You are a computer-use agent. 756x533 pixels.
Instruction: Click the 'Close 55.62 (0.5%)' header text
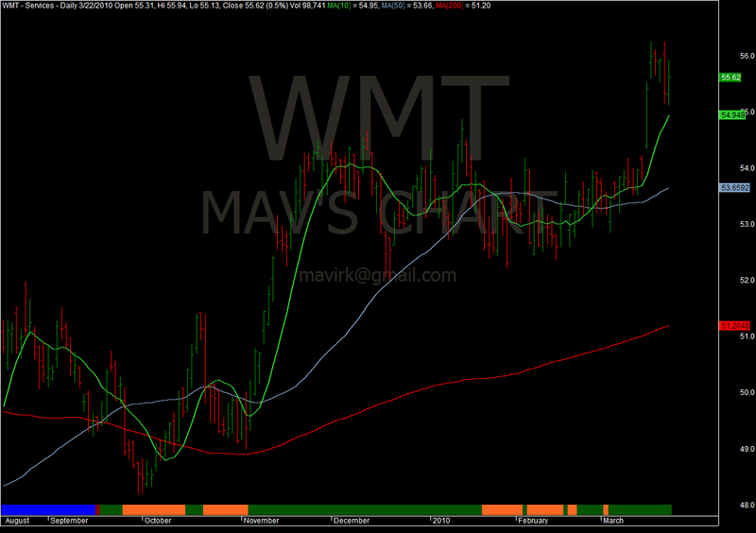click(255, 6)
